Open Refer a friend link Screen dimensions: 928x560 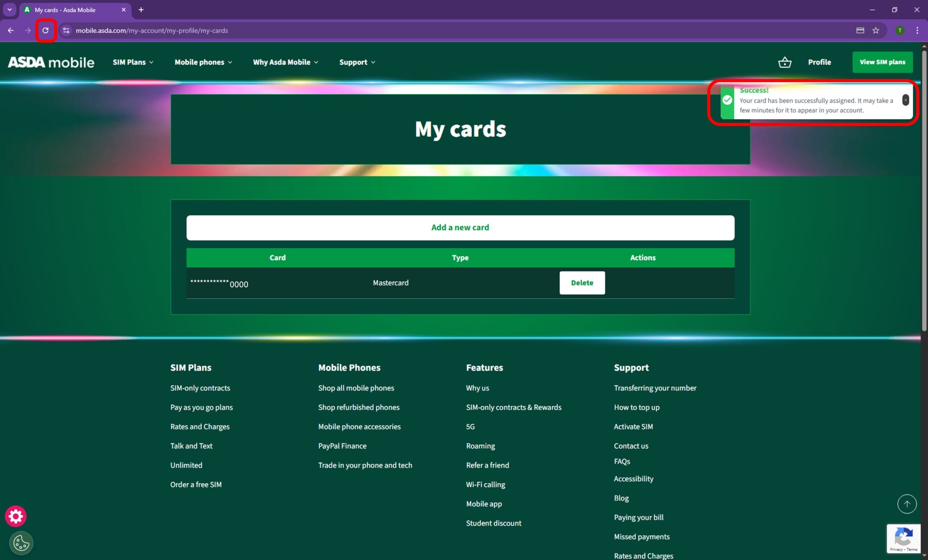(487, 465)
